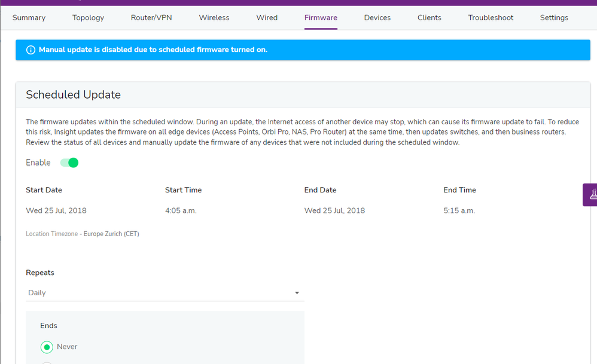
Task: Open the Troubleshoot tab
Action: click(x=491, y=17)
